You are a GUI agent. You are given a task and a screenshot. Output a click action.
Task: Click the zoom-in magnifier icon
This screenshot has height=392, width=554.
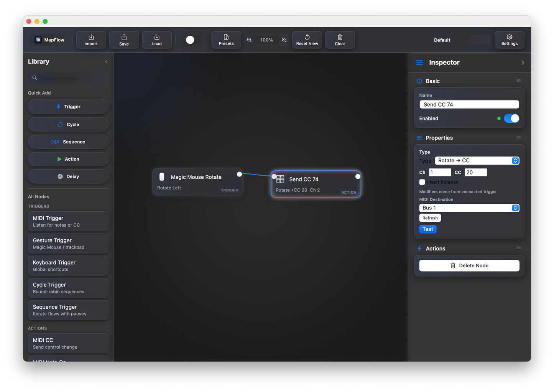pyautogui.click(x=284, y=40)
